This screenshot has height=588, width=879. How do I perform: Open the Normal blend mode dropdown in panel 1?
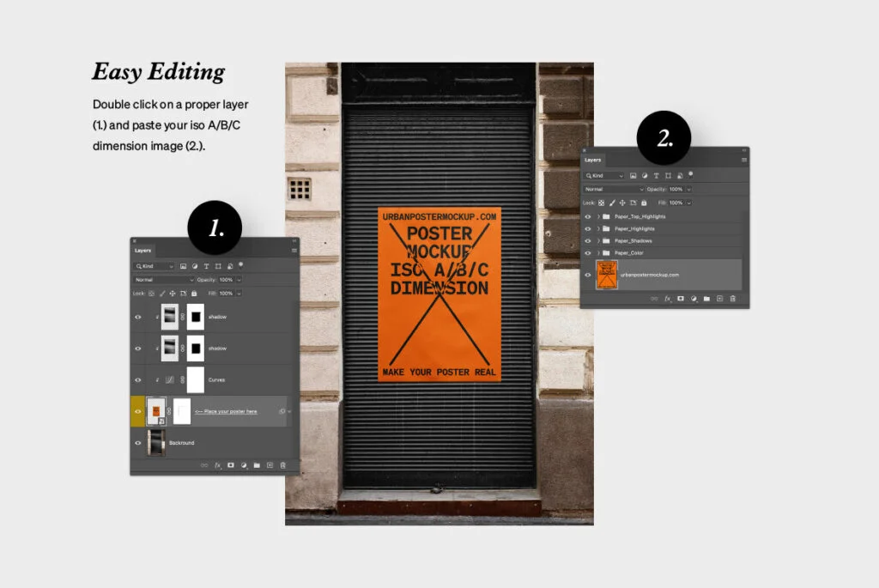[164, 280]
